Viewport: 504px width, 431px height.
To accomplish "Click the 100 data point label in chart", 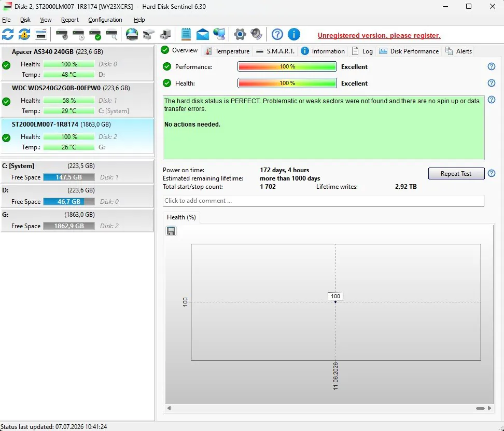I will pos(335,296).
